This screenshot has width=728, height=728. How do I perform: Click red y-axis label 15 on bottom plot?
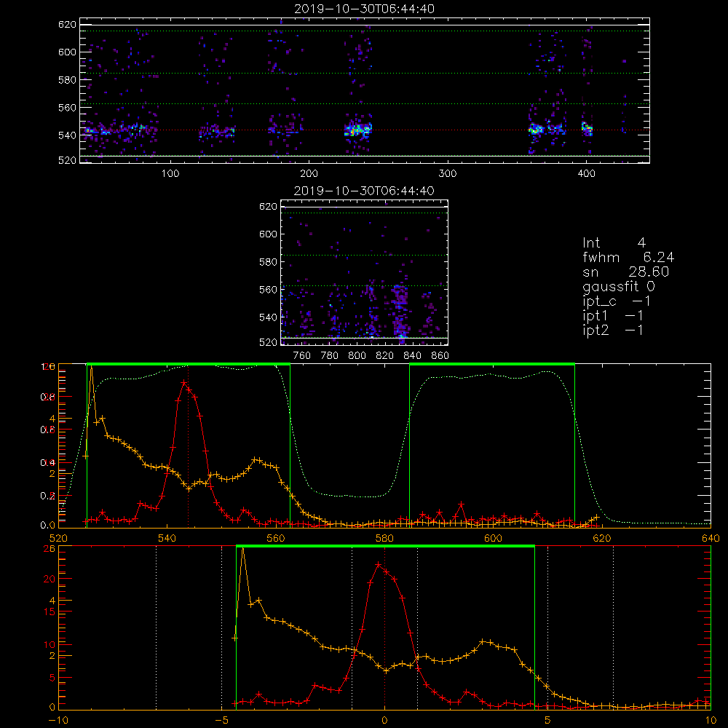50,612
